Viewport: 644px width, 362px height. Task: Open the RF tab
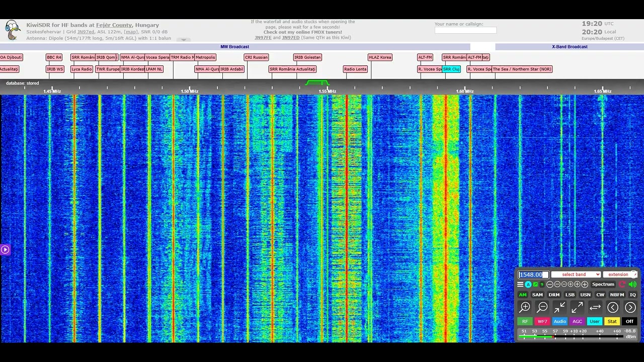click(x=525, y=321)
